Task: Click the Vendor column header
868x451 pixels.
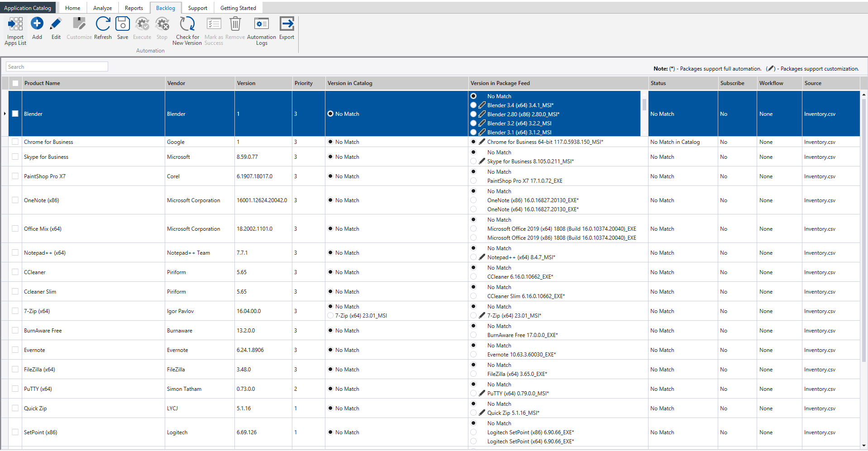Action: pyautogui.click(x=176, y=83)
